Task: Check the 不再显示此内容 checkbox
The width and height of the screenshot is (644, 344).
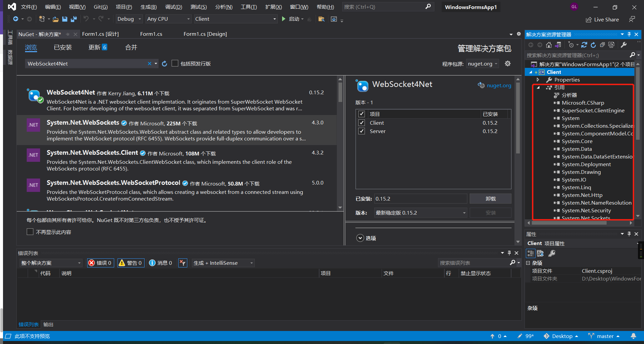Action: 30,232
